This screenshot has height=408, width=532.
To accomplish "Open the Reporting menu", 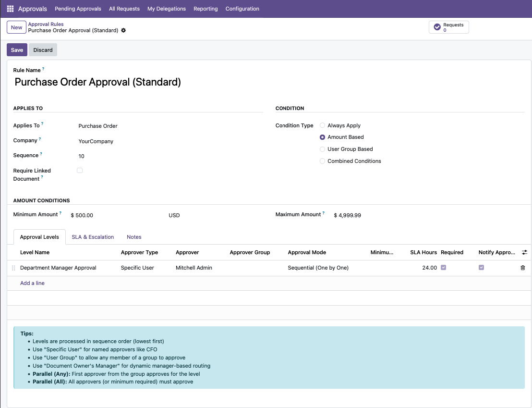I will tap(206, 8).
